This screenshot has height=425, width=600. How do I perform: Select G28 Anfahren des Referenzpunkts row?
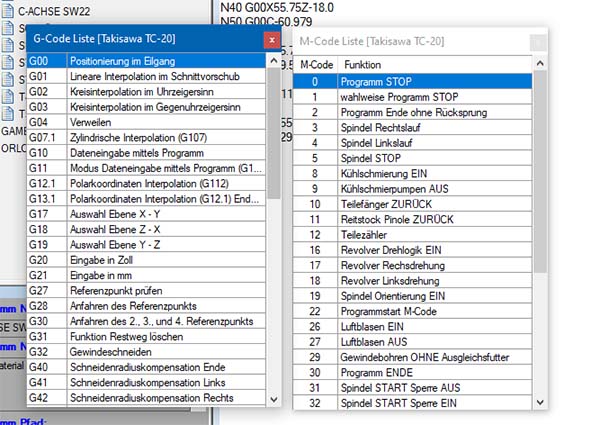tap(146, 306)
